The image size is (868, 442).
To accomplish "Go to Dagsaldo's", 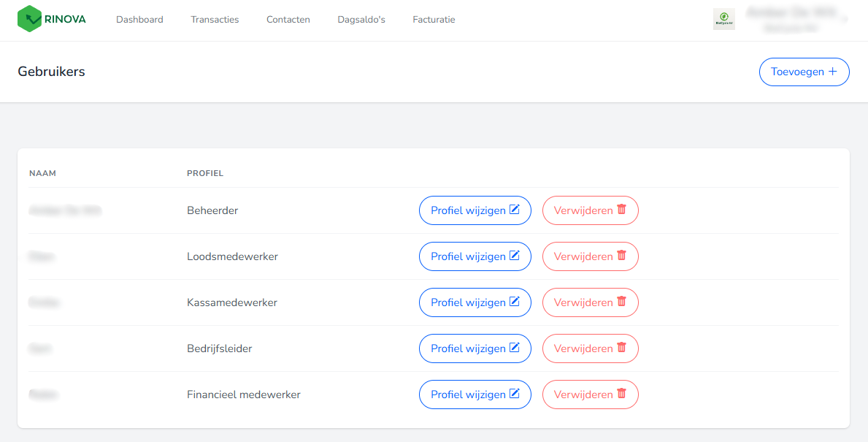I will 361,20.
